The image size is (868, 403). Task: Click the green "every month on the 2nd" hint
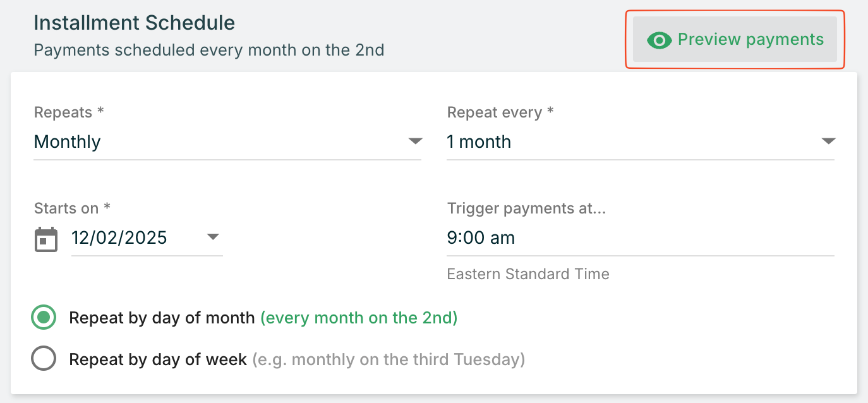pos(359,318)
